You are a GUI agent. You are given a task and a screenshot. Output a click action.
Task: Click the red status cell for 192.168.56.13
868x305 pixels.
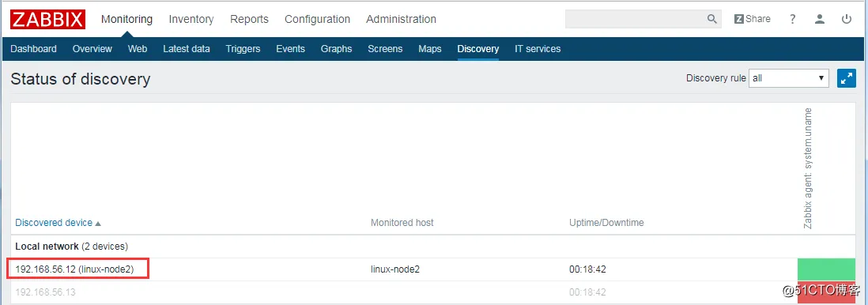[826, 292]
